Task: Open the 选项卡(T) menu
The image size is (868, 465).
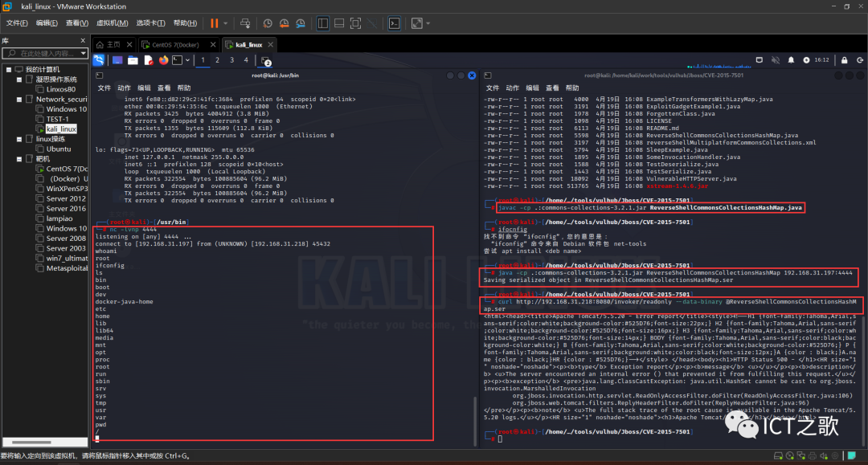Action: coord(150,23)
